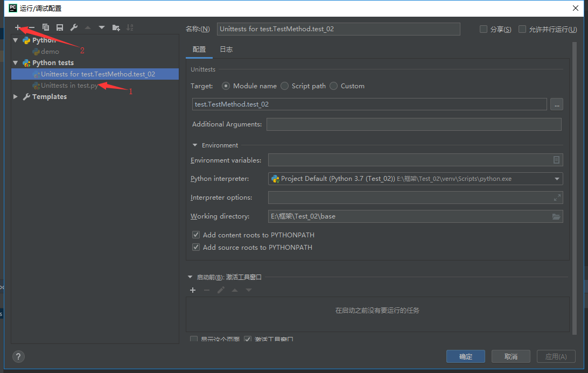Select Unittests for test.TestMethod.test_02 in tree
Screen dimensions: 588x373
[x=95, y=74]
